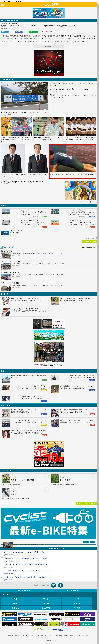The image size is (99, 644).
Task: Click the Cyclist logo in header
Action: pos(51,5)
